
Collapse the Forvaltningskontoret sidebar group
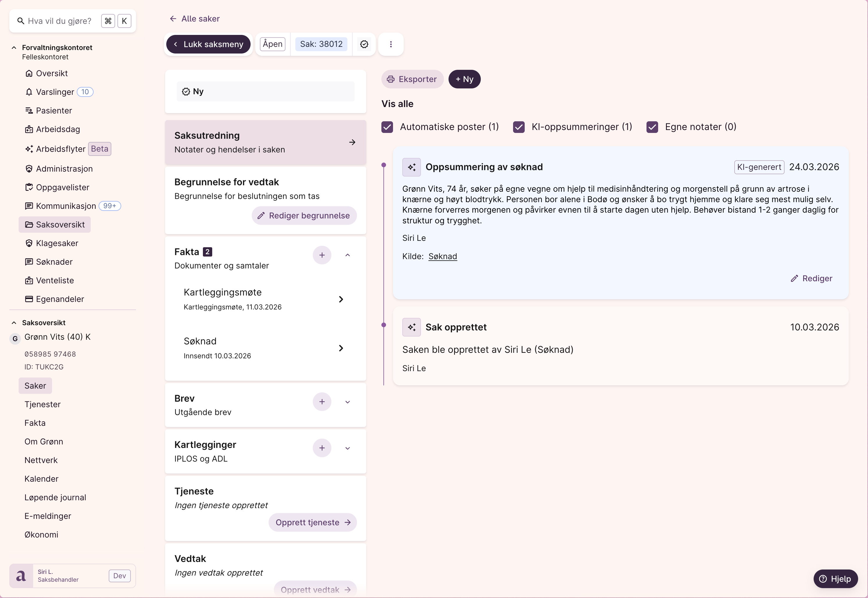(14, 48)
